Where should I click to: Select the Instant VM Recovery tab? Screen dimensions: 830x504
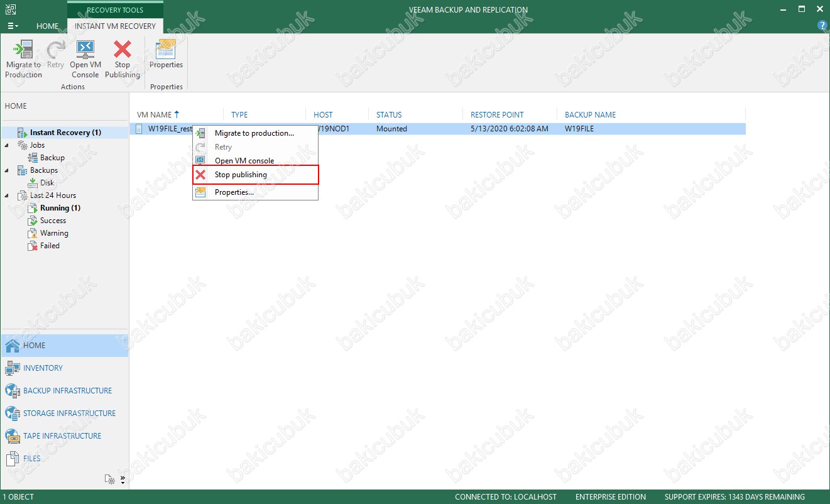click(115, 26)
